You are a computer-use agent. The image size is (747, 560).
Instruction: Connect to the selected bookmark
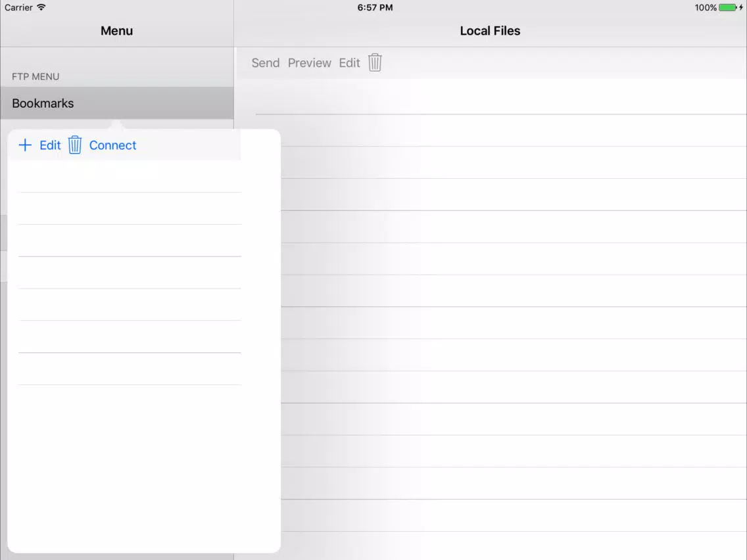click(112, 145)
